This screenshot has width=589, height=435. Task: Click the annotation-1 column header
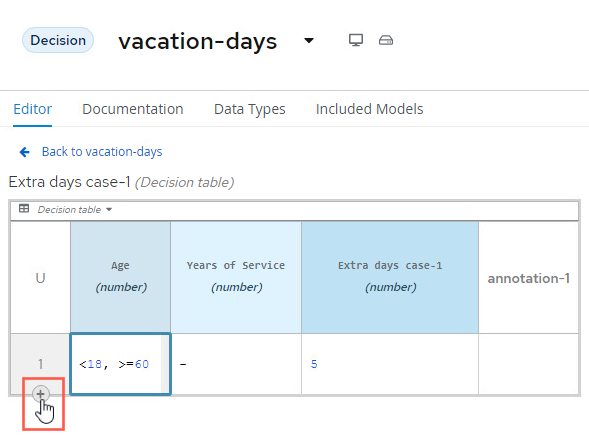click(x=529, y=278)
